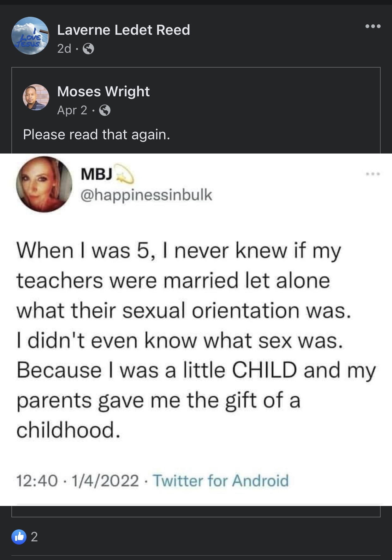This screenshot has width=392, height=560.
Task: Click the shooting star emoji beside MBJ
Action: tap(125, 174)
